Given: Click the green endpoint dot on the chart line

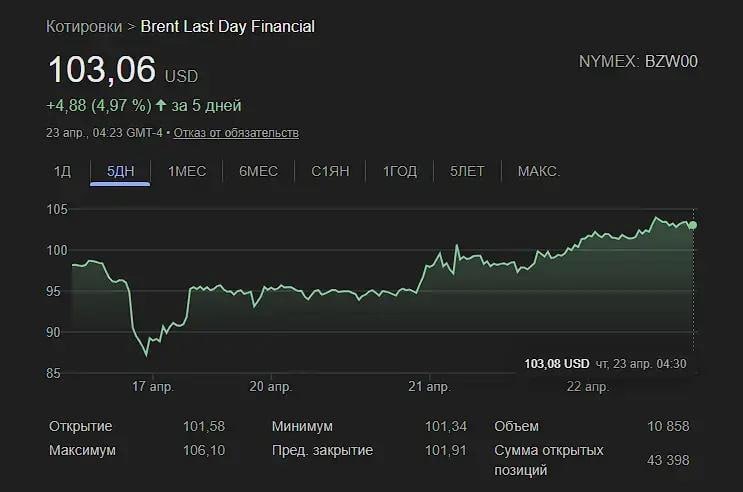Looking at the screenshot, I should 693,225.
